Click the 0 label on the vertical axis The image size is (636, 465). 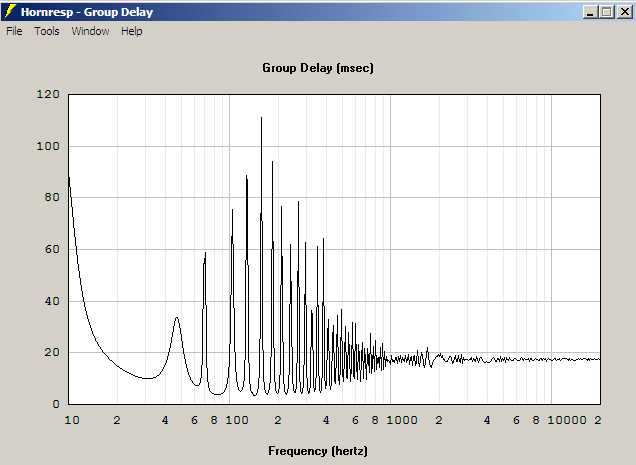[56, 404]
